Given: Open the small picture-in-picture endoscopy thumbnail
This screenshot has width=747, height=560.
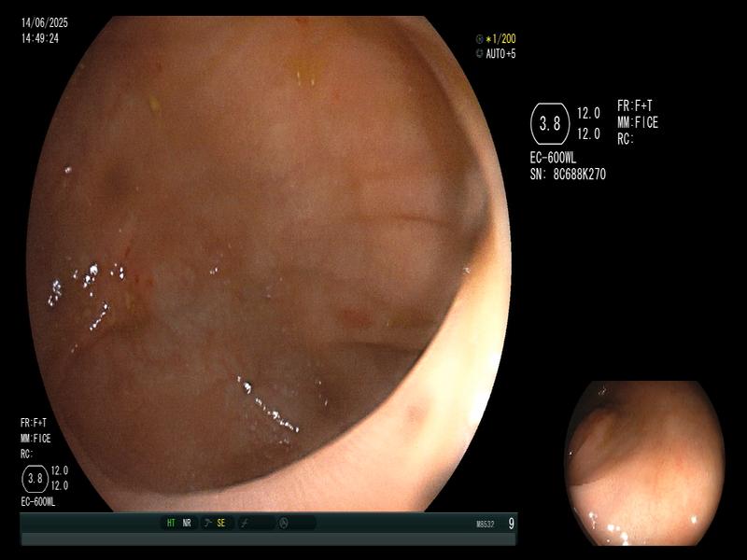Looking at the screenshot, I should pyautogui.click(x=644, y=463).
